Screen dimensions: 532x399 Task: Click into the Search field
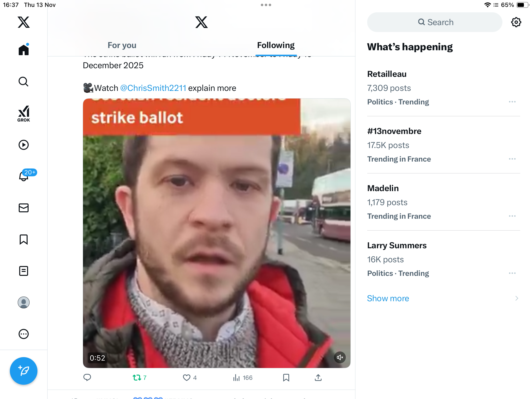tap(435, 22)
